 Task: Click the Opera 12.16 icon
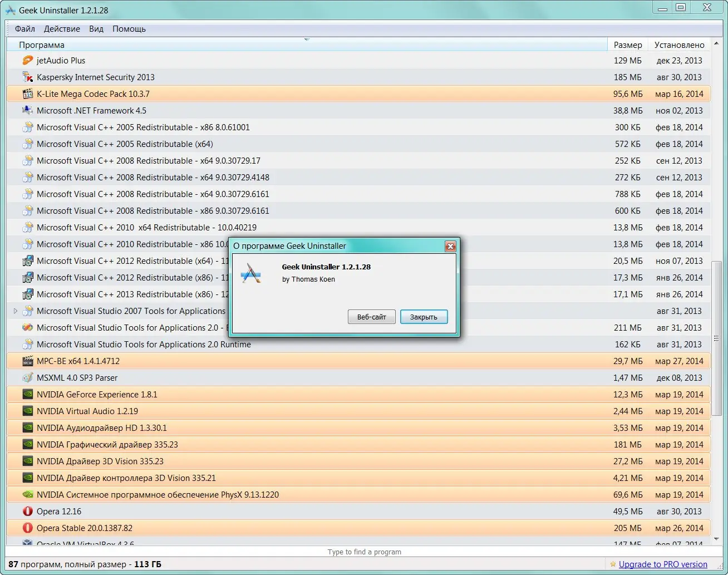(x=27, y=511)
